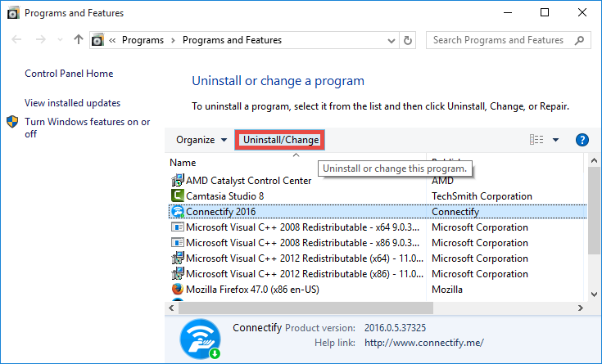Click vertical scrollbar up arrow

[594, 160]
